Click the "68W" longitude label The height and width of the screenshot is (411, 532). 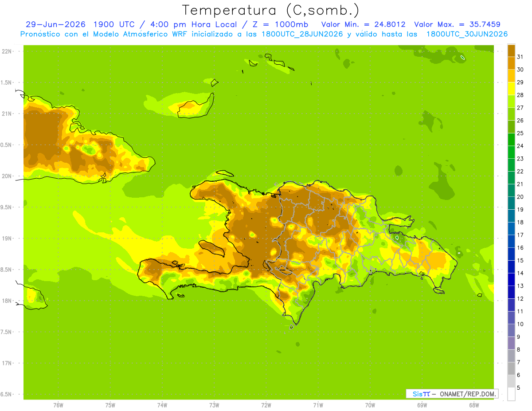(x=474, y=405)
